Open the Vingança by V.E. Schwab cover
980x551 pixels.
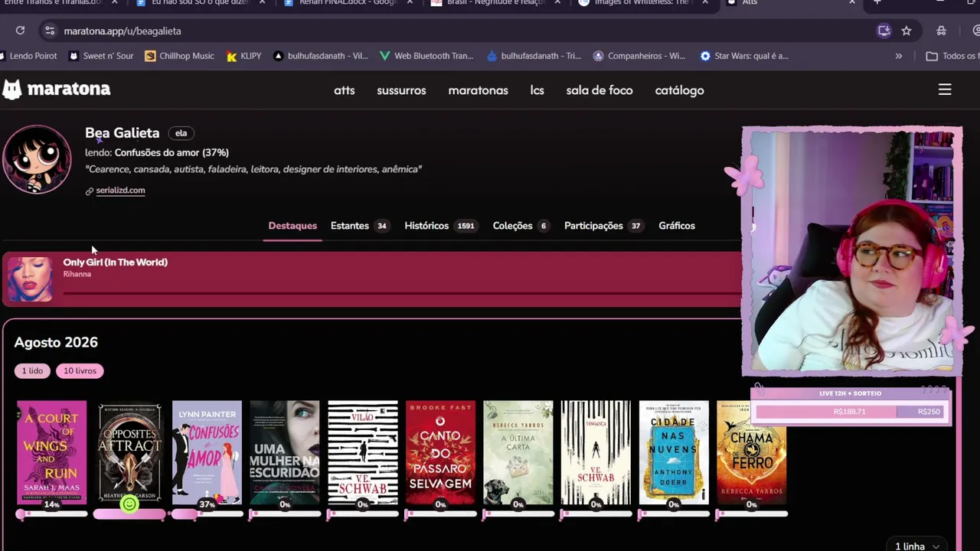(596, 452)
